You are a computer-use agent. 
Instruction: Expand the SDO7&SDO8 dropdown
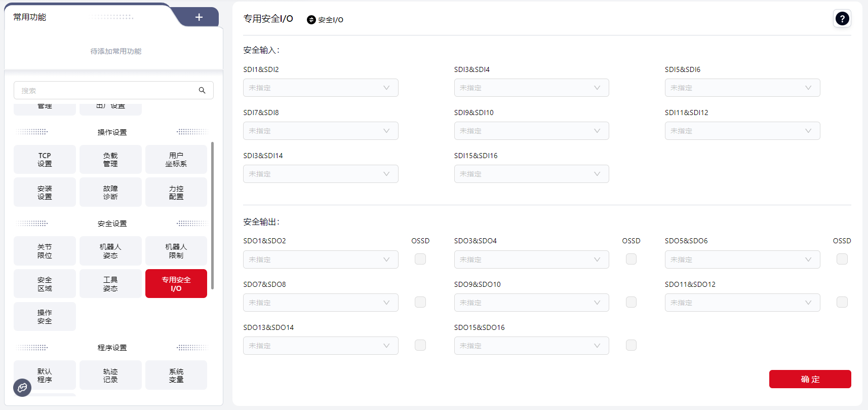coord(320,303)
